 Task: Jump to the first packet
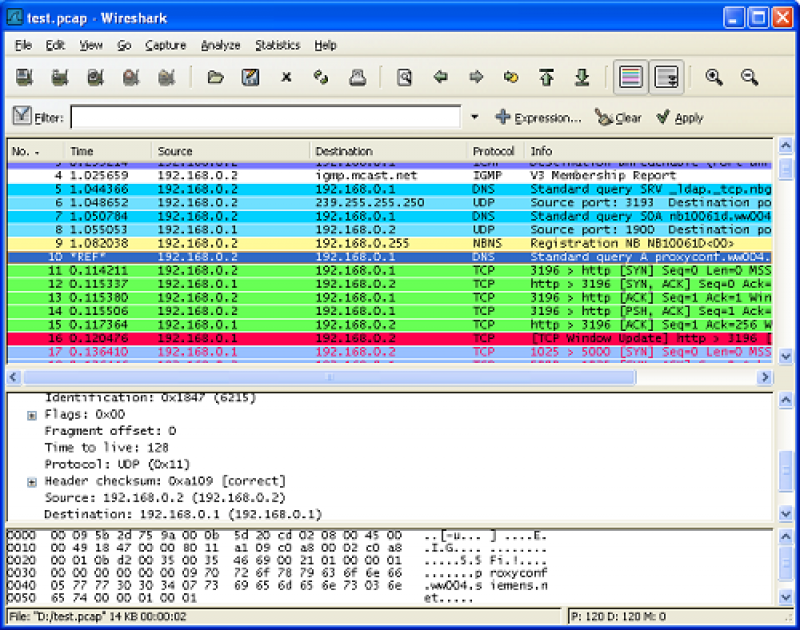coord(545,77)
